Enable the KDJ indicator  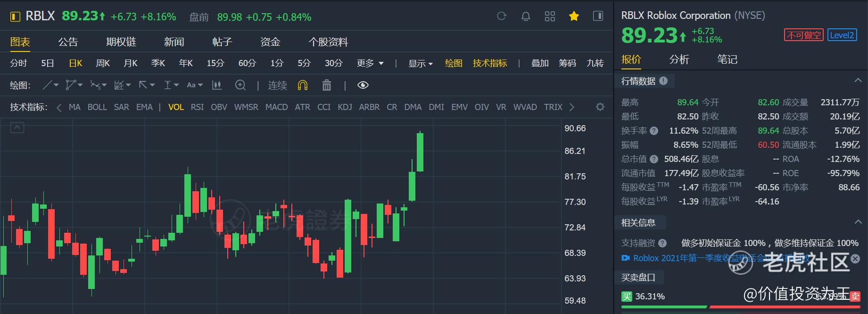tap(345, 107)
